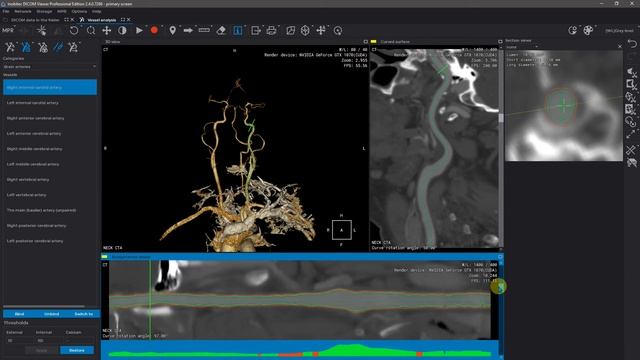The image size is (640, 360).
Task: Select Right vertebral artery
Action: pos(50,180)
